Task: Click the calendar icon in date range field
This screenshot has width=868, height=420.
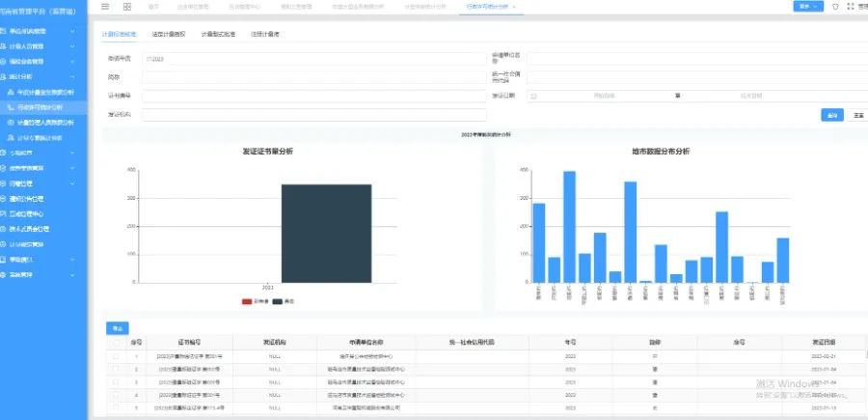Action: point(533,96)
